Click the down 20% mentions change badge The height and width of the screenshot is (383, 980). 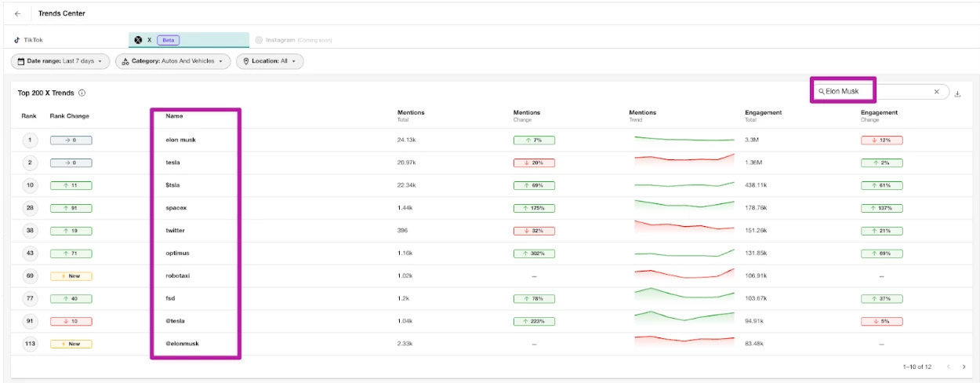(x=534, y=162)
